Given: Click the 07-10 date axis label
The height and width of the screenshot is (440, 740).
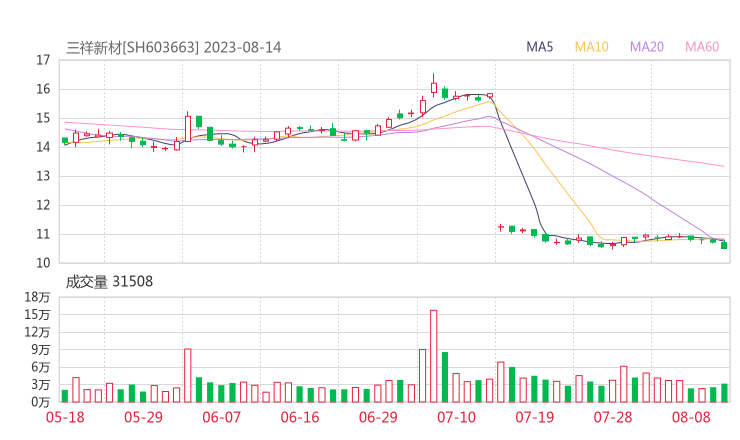Looking at the screenshot, I should pyautogui.click(x=456, y=417).
